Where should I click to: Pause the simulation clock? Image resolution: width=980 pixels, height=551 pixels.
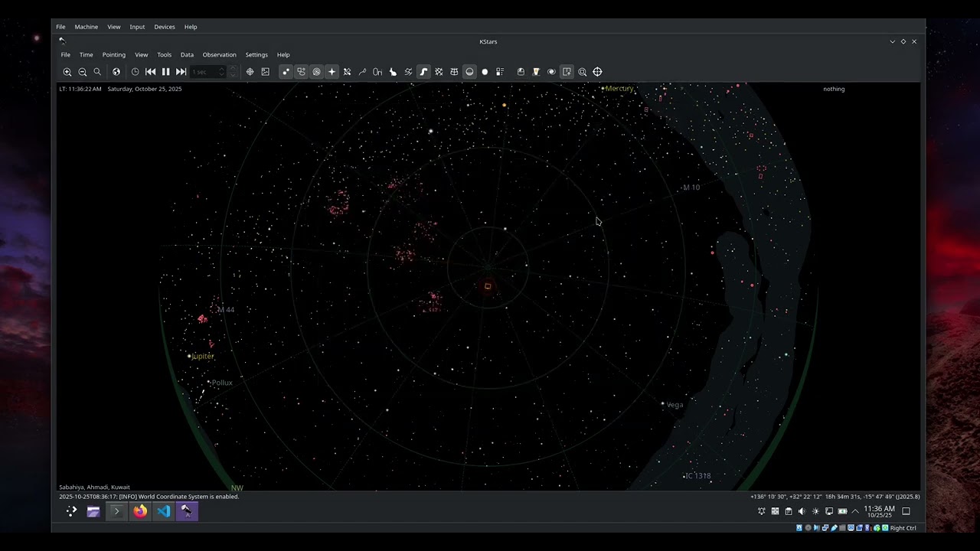pyautogui.click(x=165, y=72)
